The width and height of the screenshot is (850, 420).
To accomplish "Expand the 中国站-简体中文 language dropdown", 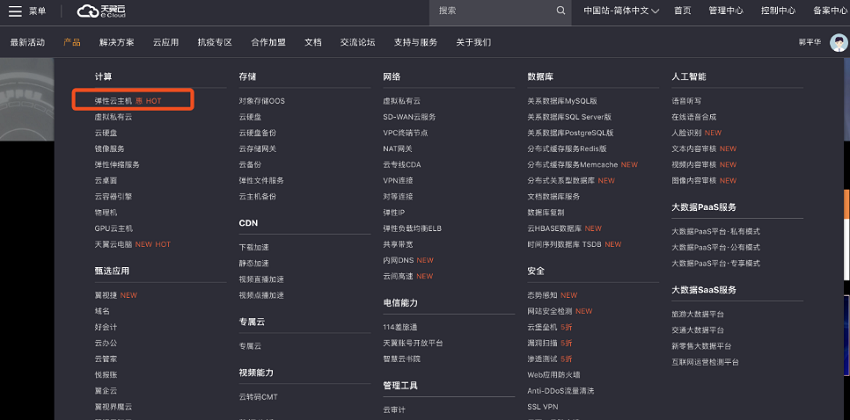I will pyautogui.click(x=621, y=11).
